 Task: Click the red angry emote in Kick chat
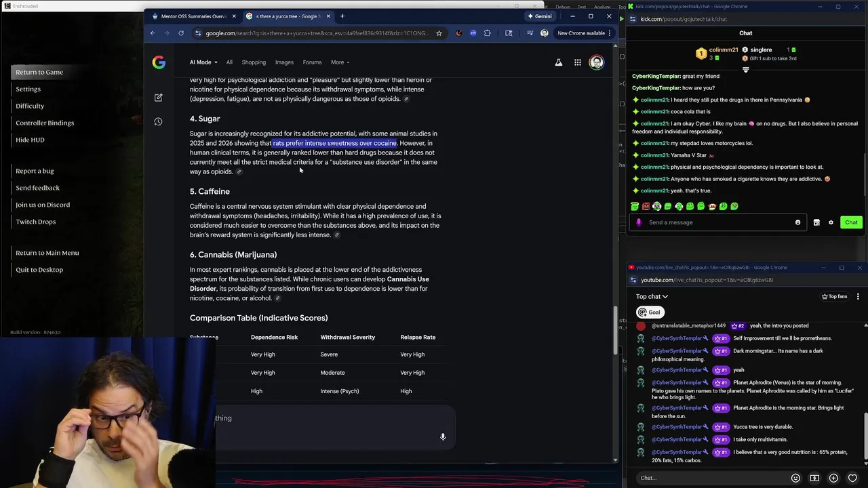coord(646,206)
